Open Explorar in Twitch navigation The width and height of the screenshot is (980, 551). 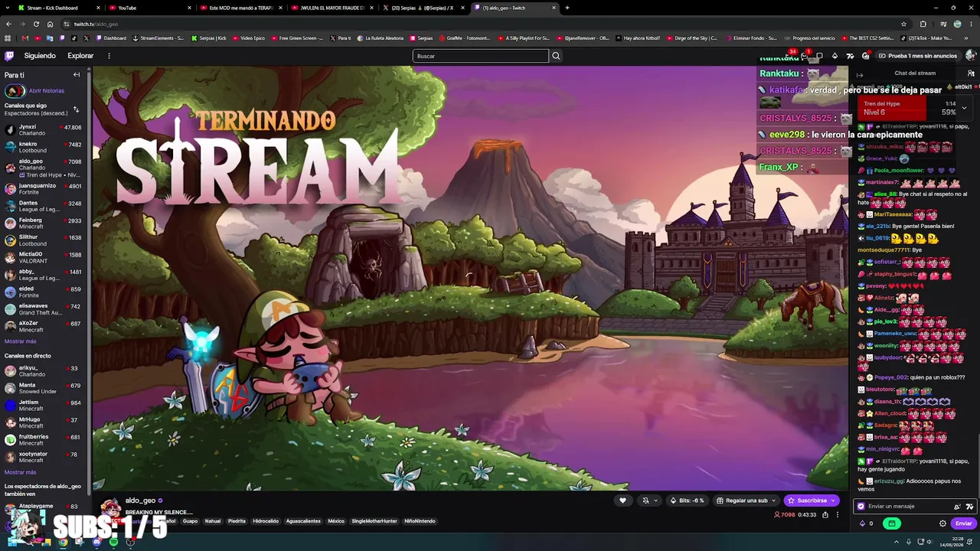pyautogui.click(x=80, y=56)
